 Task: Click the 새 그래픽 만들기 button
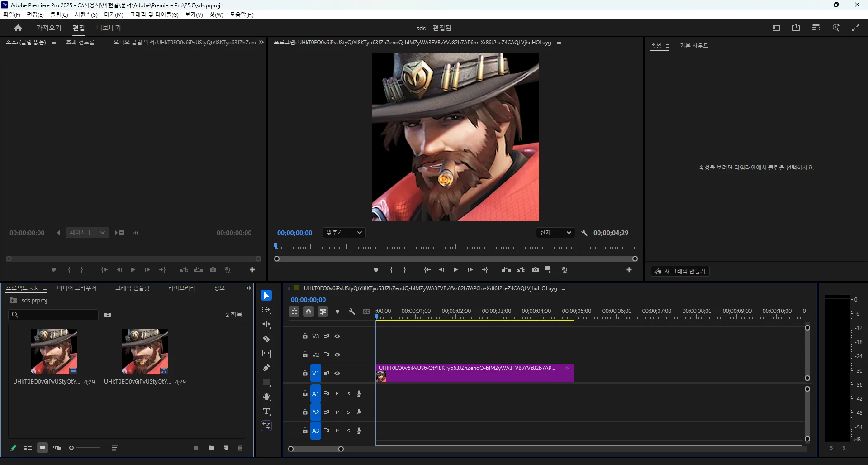click(x=680, y=271)
